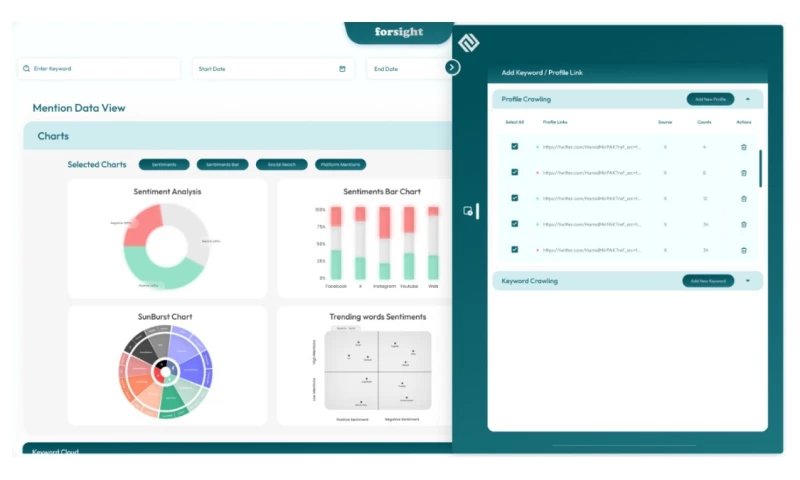Image resolution: width=800 pixels, height=480 pixels.
Task: Expand the Keyword Crawling section arrow
Action: point(747,281)
